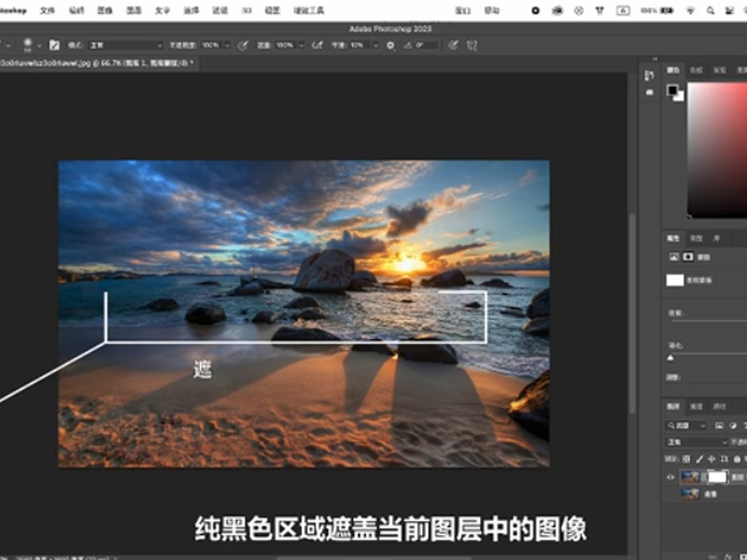Open the brush settings panel icon
747x560 pixels.
pos(54,45)
